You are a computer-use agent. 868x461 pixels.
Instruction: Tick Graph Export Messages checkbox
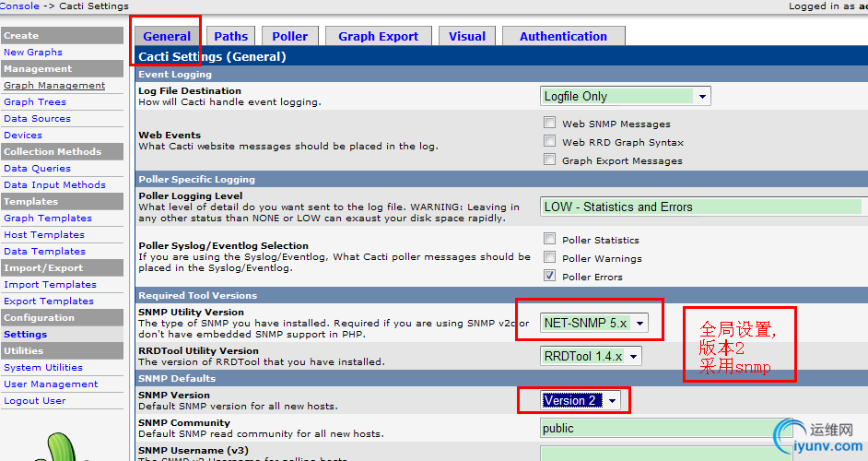549,160
